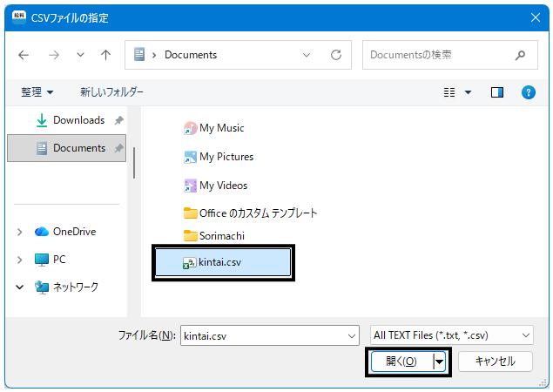Toggle the preview pane icon
553x392 pixels.
[x=497, y=92]
